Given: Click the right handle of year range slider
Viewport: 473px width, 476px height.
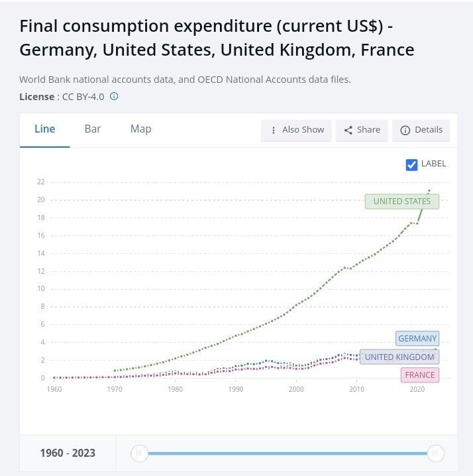Looking at the screenshot, I should (435, 453).
